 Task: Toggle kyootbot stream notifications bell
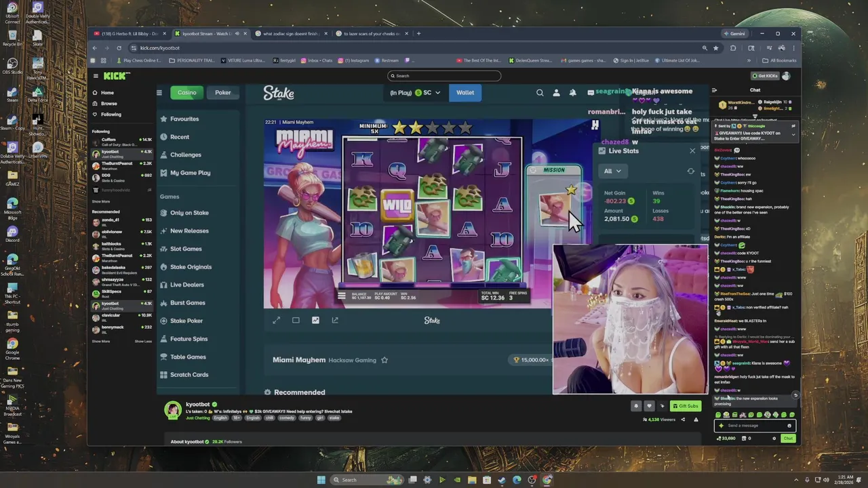(x=635, y=406)
